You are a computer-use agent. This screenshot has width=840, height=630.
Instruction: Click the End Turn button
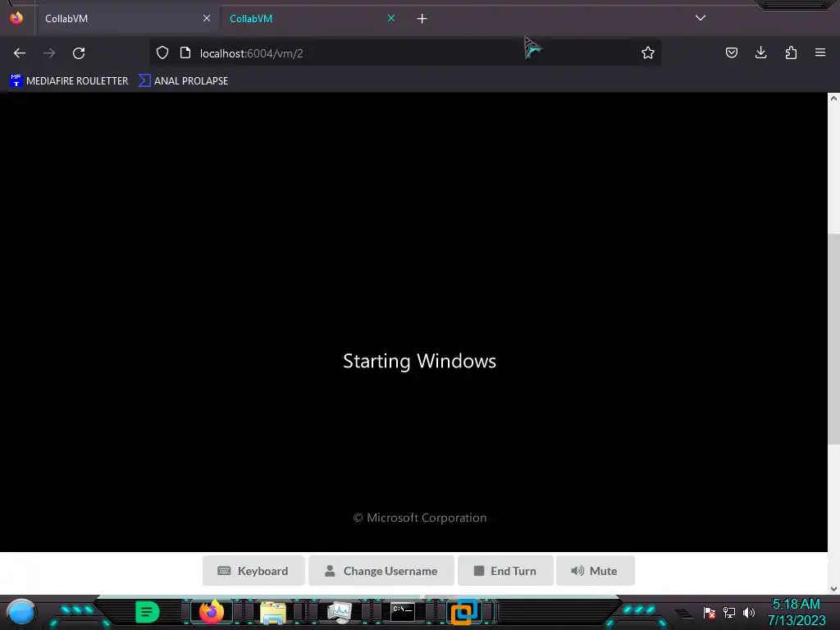[x=505, y=571]
